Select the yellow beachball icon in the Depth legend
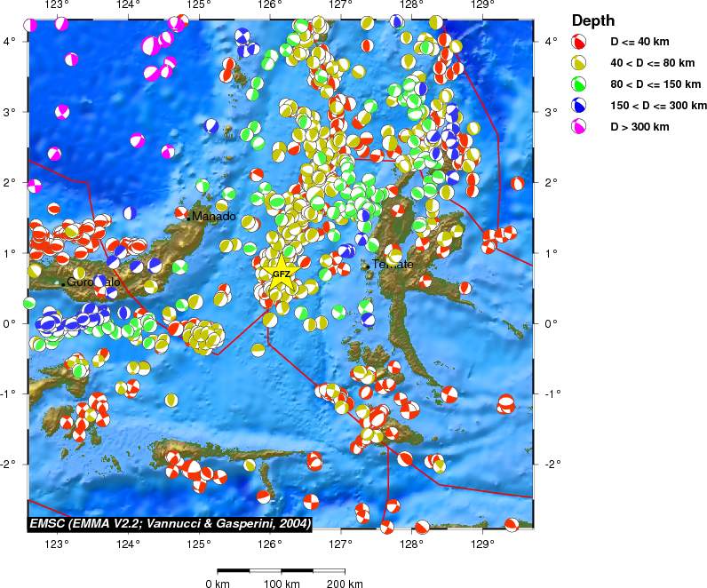The height and width of the screenshot is (588, 707). (x=578, y=63)
